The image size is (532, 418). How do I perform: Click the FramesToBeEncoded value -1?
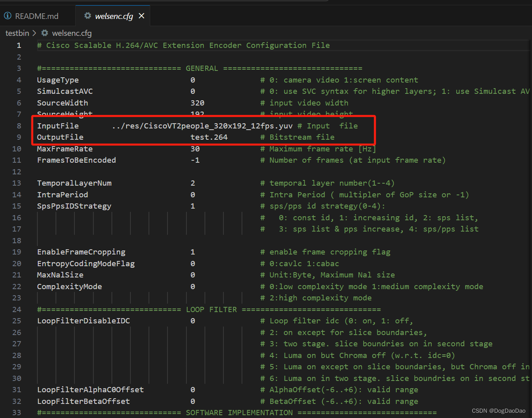coord(195,160)
